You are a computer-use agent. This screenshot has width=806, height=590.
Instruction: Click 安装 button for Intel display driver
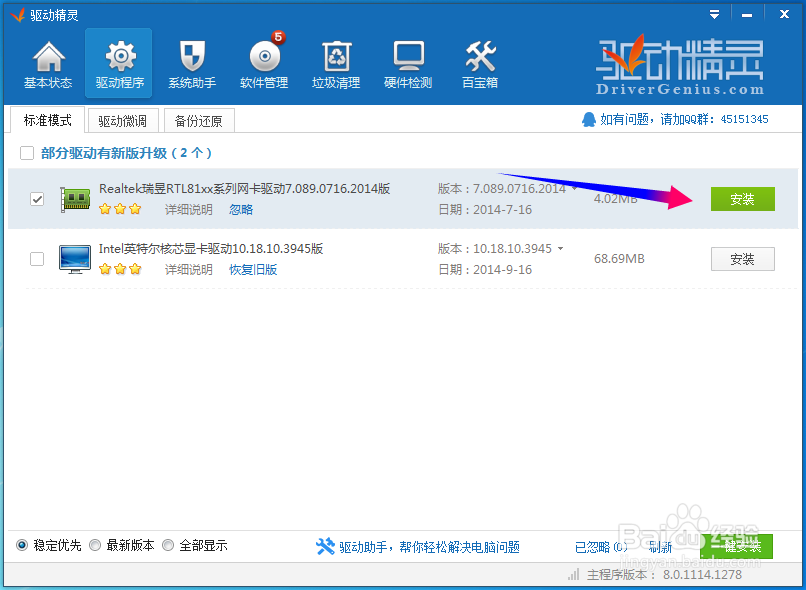click(x=743, y=259)
